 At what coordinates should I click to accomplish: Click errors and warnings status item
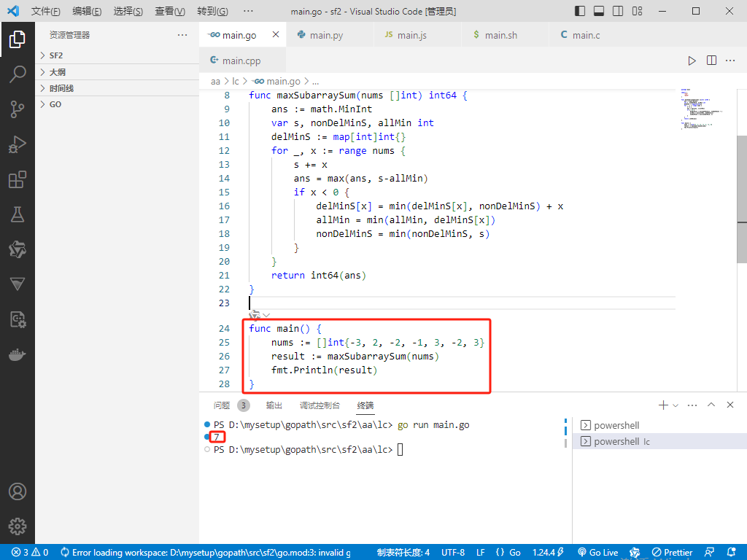30,553
